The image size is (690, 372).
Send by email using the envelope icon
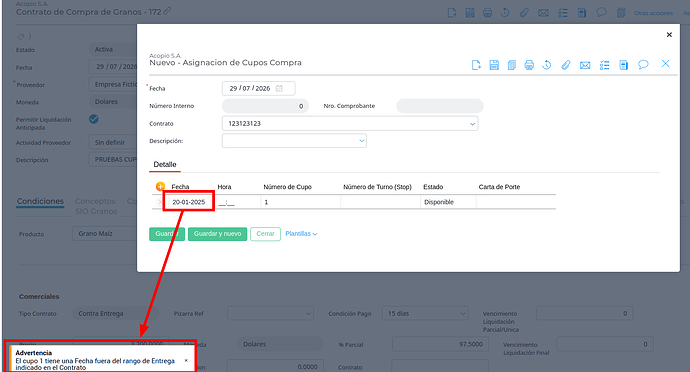[x=585, y=66]
